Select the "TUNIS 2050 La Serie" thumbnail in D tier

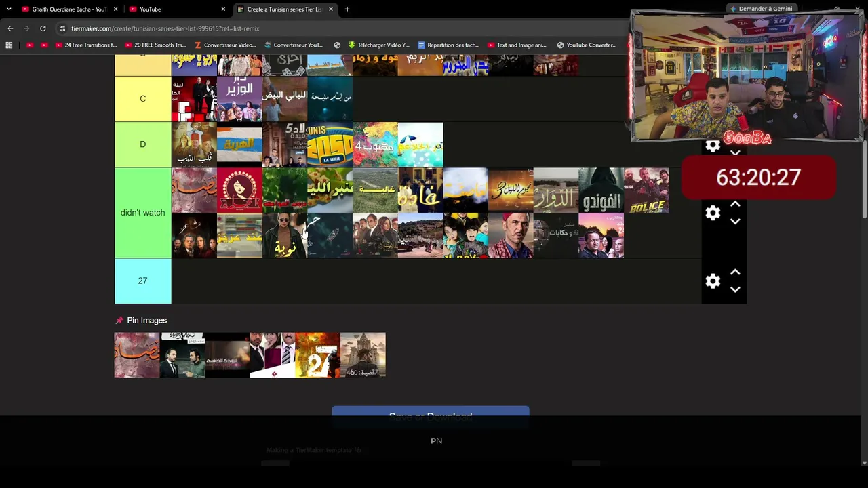tap(330, 144)
